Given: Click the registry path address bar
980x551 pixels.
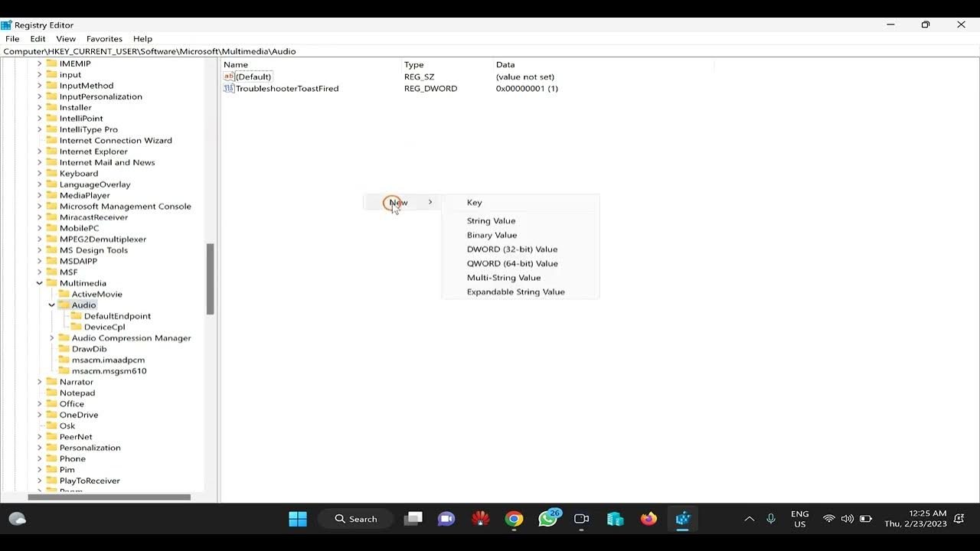Looking at the screenshot, I should (x=490, y=51).
